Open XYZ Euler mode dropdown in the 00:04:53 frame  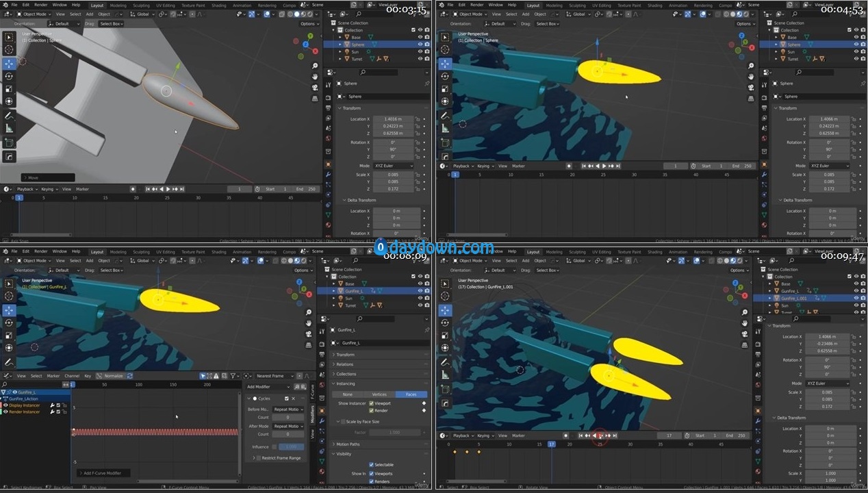[x=829, y=166]
